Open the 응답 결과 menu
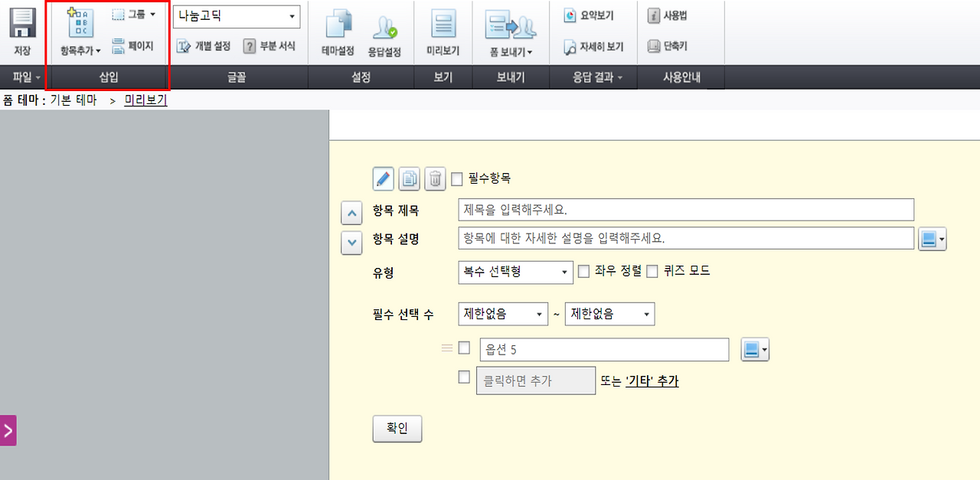This screenshot has height=480, width=980. click(x=593, y=77)
